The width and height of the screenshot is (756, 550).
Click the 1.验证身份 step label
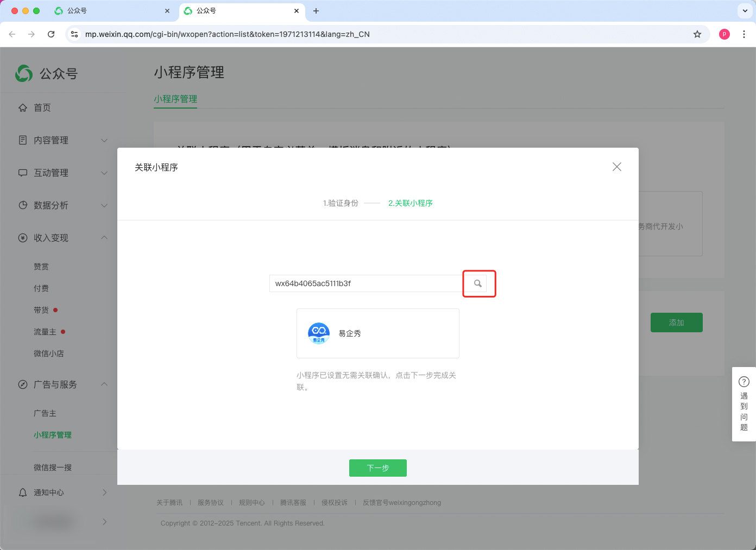point(341,203)
